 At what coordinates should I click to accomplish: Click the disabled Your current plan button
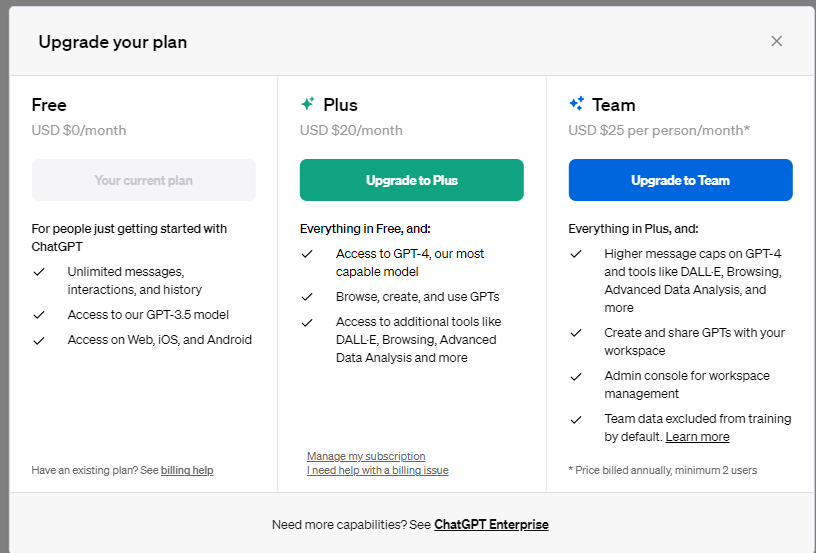[143, 180]
